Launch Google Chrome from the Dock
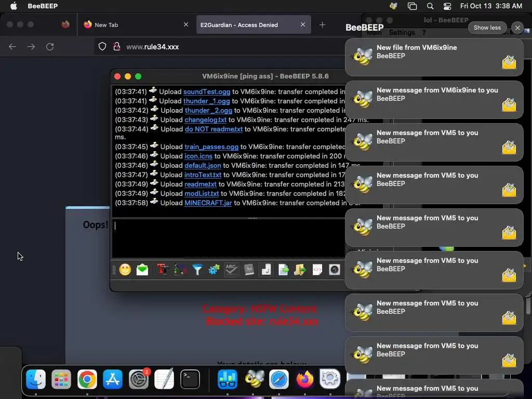The height and width of the screenshot is (399, 532). pos(87,379)
